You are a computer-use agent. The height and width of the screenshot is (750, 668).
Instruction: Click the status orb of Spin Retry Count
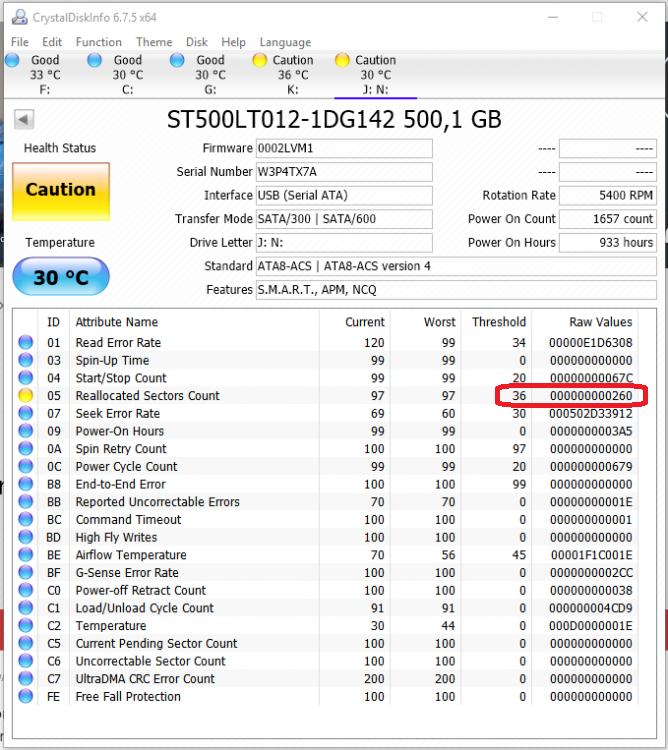[x=26, y=449]
